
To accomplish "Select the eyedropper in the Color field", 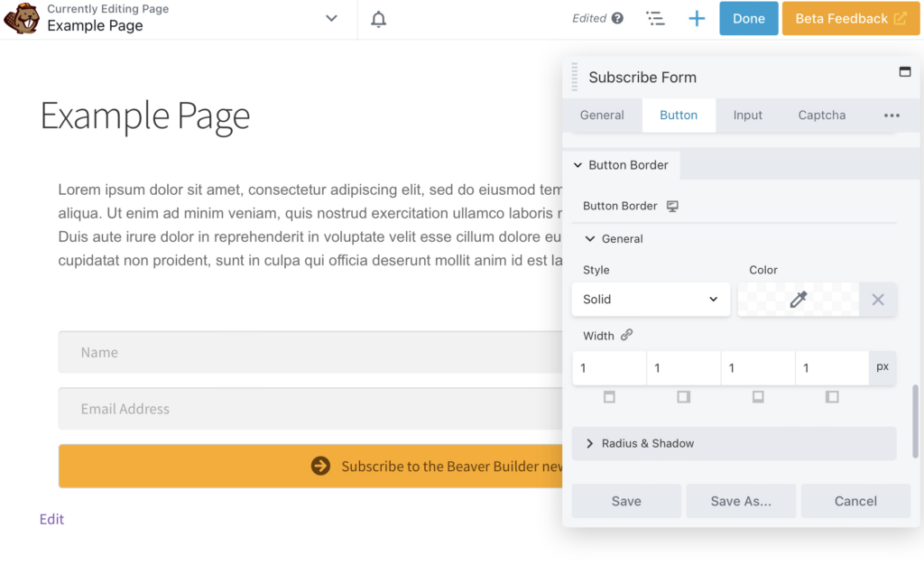I will pos(798,299).
